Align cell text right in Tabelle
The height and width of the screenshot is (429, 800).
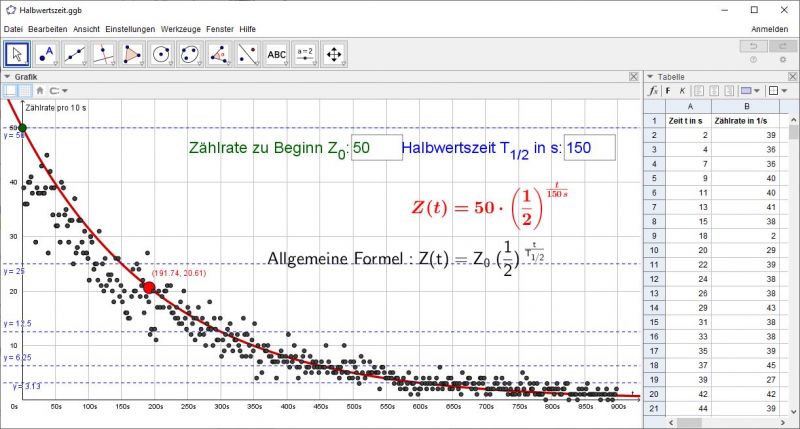click(x=730, y=91)
